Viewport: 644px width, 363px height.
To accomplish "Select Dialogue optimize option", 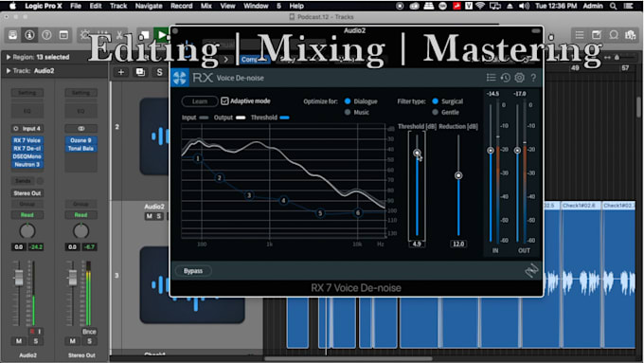I will coord(348,101).
